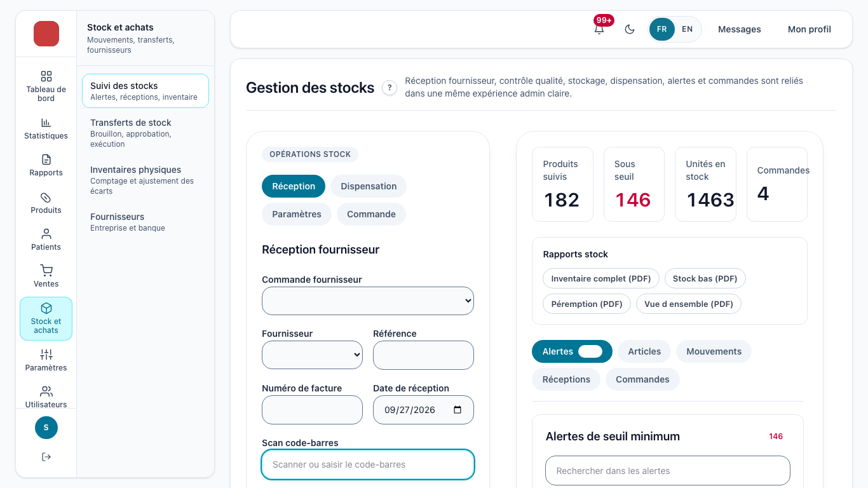Switch language to FR

click(662, 29)
